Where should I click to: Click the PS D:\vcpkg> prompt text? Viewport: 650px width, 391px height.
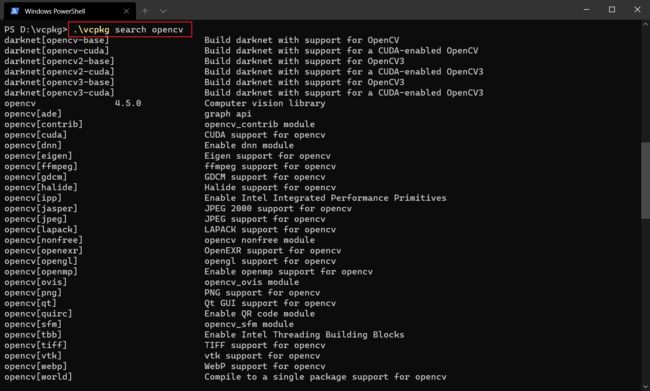tap(36, 30)
